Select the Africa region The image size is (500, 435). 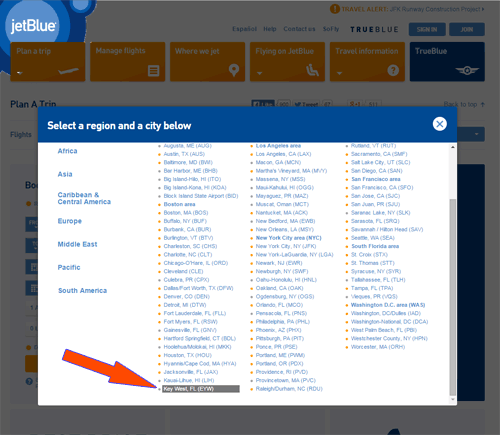pyautogui.click(x=67, y=151)
